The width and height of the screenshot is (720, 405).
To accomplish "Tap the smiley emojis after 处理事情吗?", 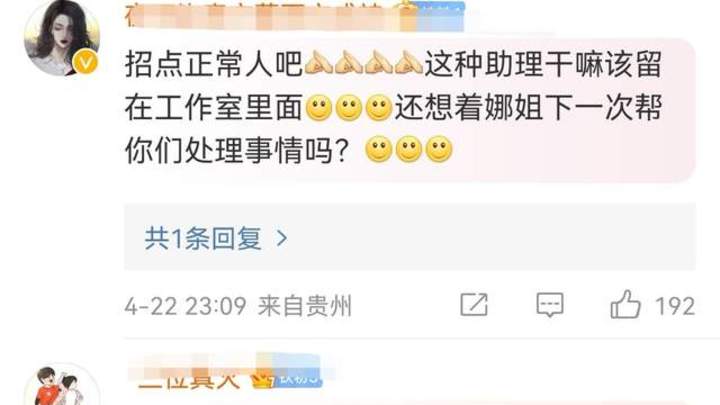I will point(409,149).
